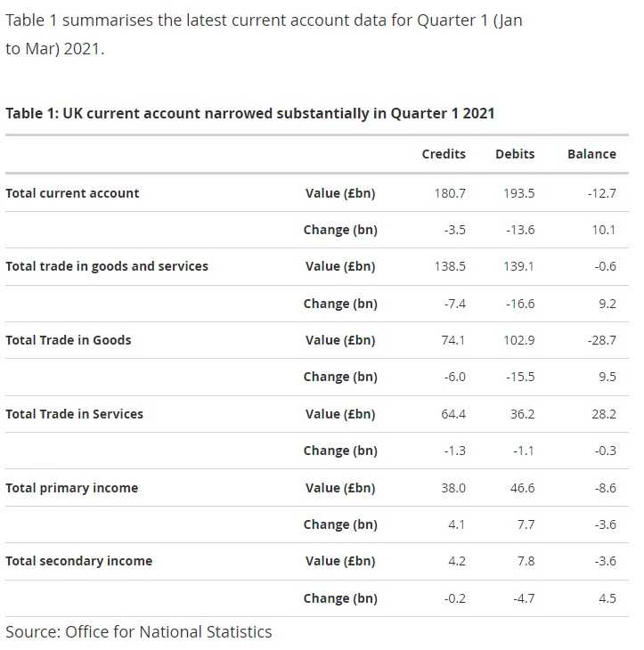
Task: Click the Total secondary income row label
Action: click(78, 561)
